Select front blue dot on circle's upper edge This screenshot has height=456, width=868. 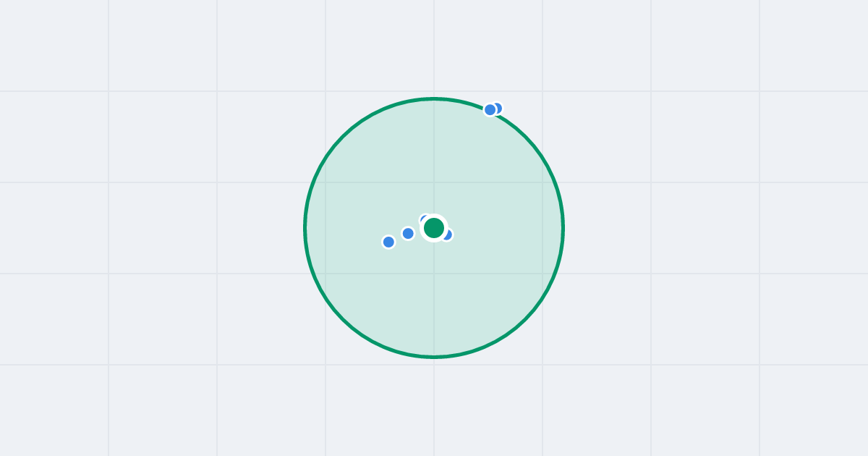click(x=490, y=110)
